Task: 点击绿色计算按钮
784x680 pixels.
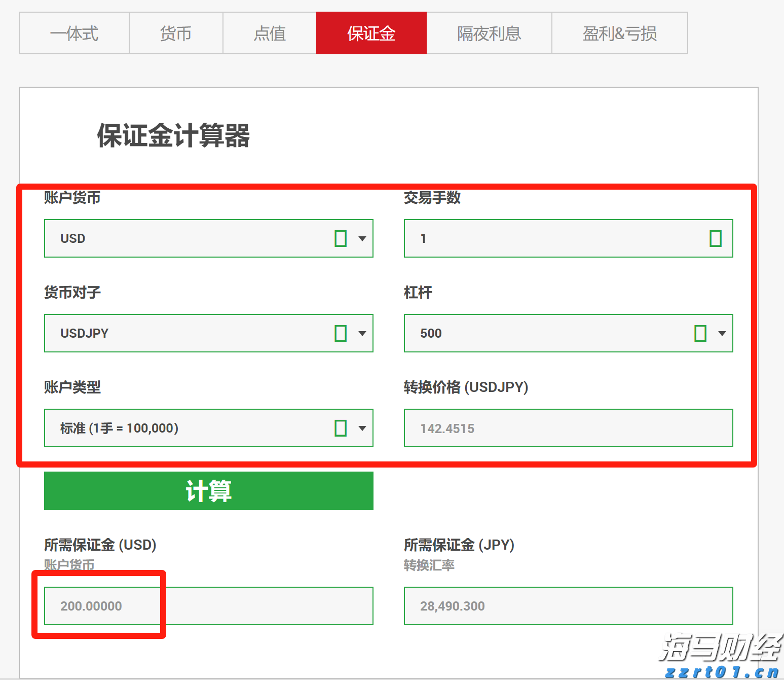Action: click(x=208, y=490)
